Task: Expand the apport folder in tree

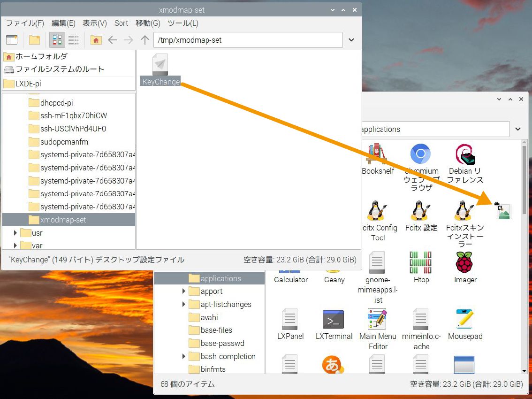Action: 184,291
